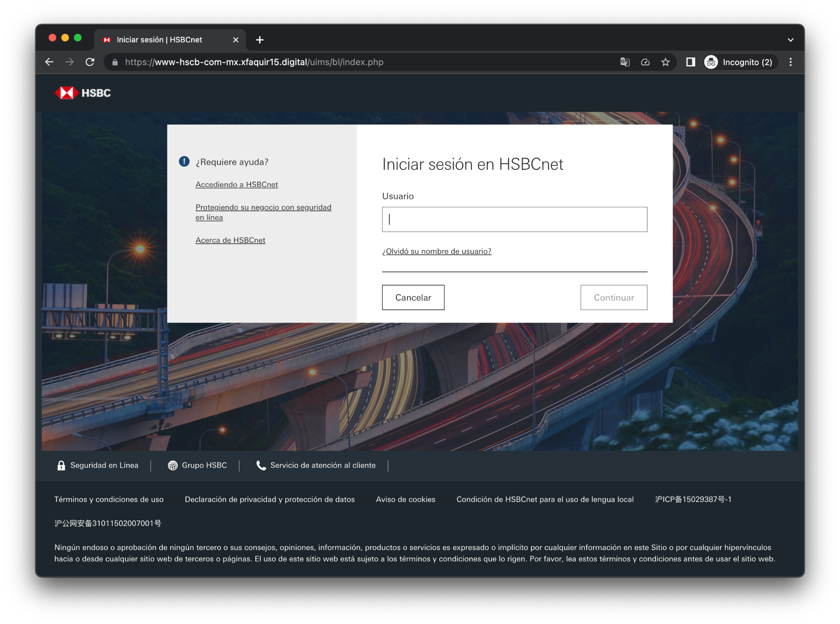Image resolution: width=840 pixels, height=624 pixels.
Task: Click the red macOS close window button
Action: point(52,38)
